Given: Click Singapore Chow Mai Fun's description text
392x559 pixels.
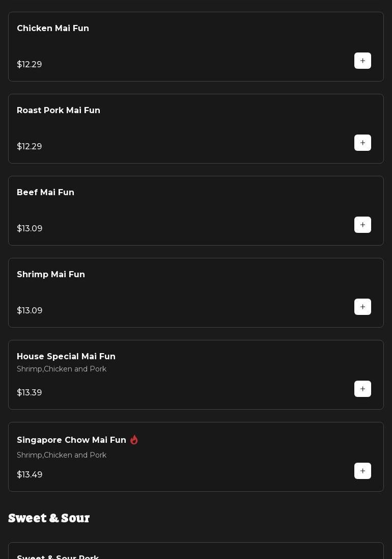Looking at the screenshot, I should click(x=62, y=455).
